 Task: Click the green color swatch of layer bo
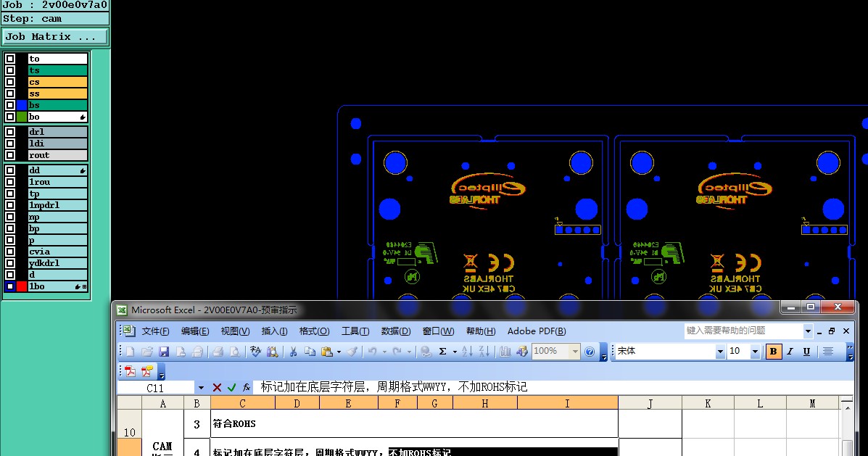pyautogui.click(x=22, y=117)
